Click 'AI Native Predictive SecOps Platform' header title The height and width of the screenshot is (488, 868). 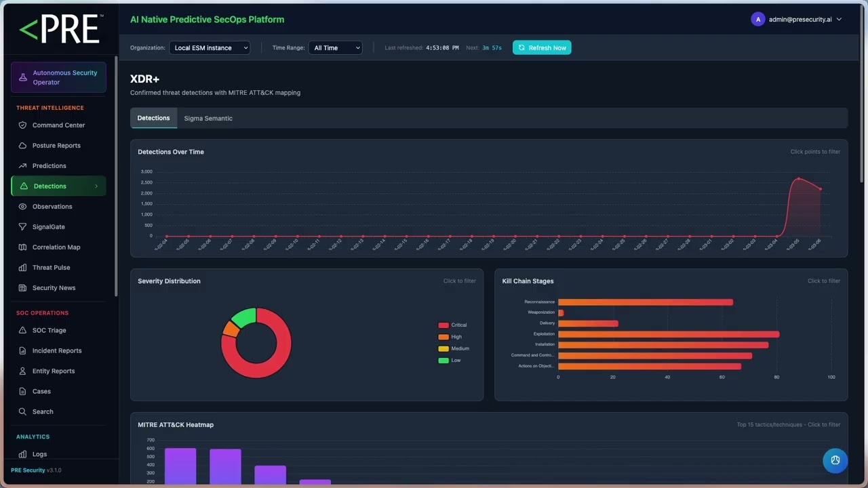(208, 20)
